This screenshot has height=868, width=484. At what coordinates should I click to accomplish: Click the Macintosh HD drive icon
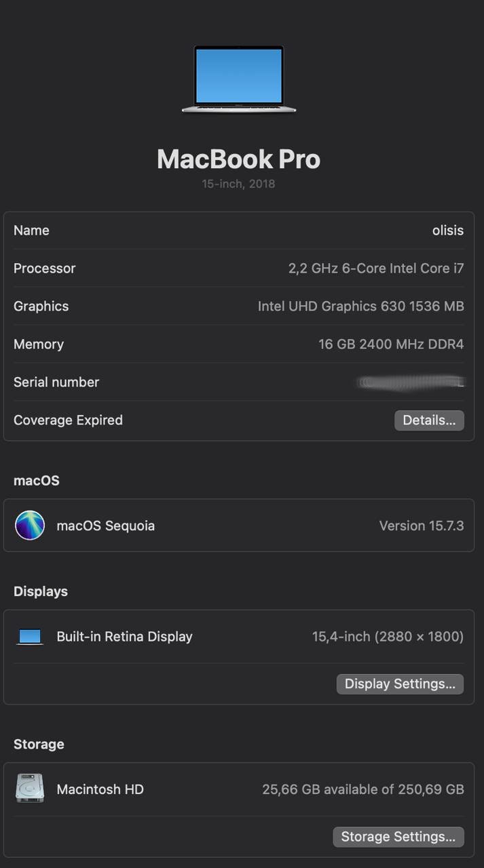(x=30, y=789)
